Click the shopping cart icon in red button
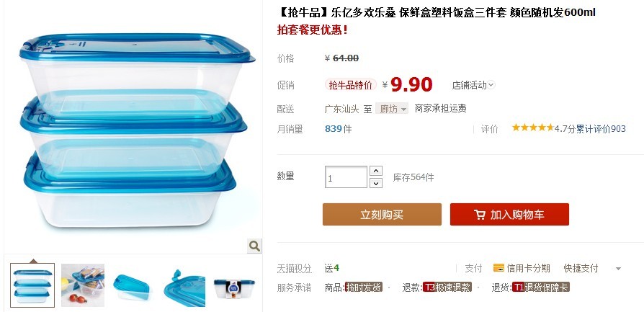 479,215
